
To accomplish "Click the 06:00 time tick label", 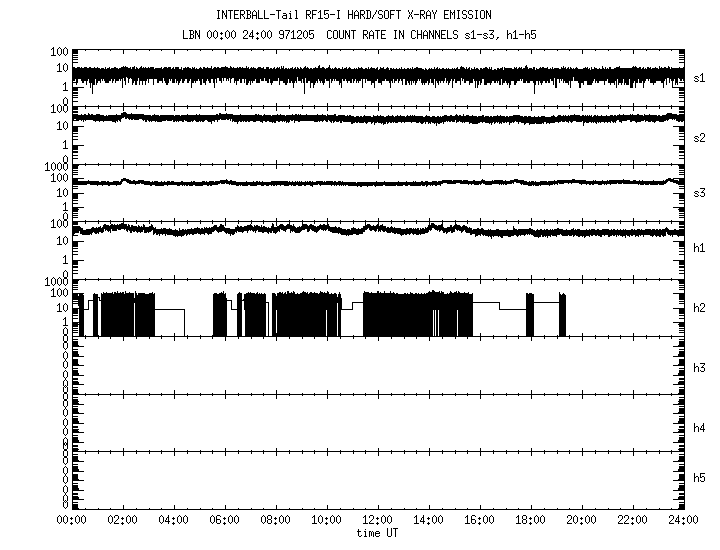I will [x=224, y=520].
